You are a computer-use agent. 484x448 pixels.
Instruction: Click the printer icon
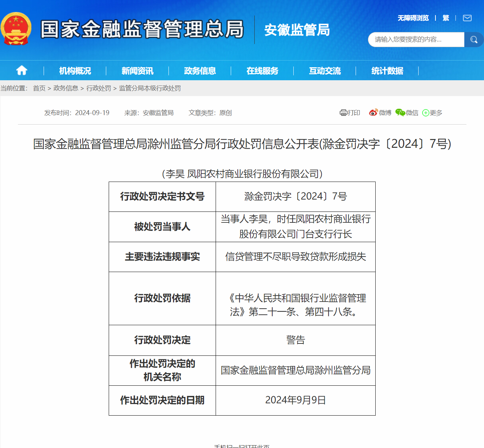click(x=343, y=113)
